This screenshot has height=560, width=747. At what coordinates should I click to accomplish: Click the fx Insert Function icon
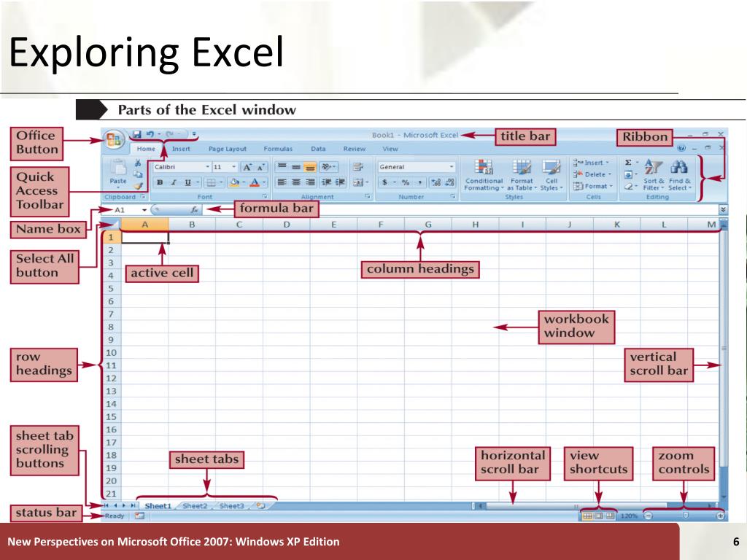point(194,209)
